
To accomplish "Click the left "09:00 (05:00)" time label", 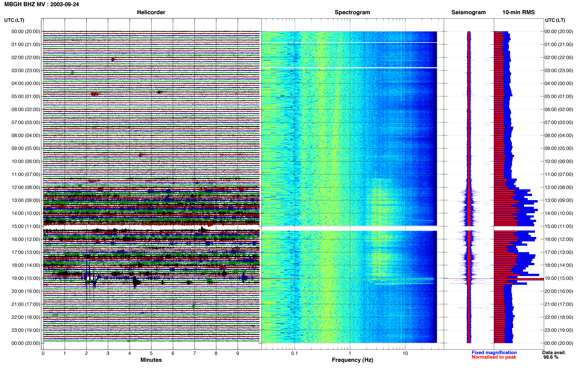I will [x=26, y=148].
